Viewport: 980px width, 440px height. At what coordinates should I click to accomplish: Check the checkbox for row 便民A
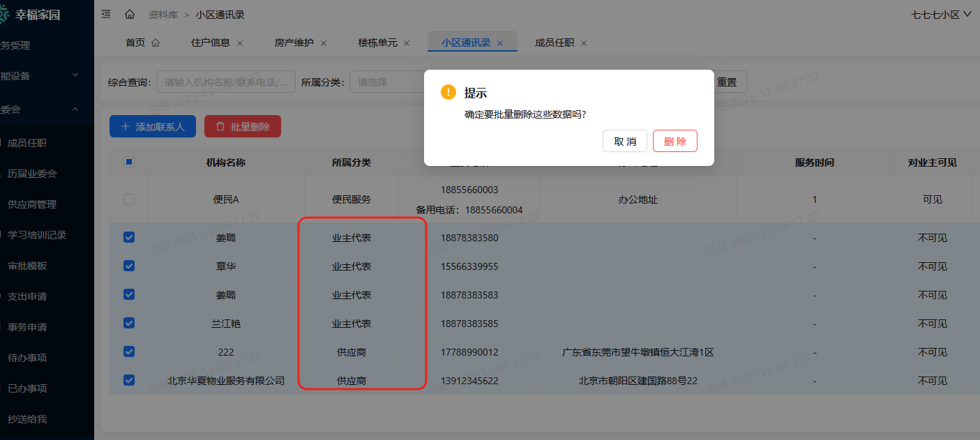128,199
